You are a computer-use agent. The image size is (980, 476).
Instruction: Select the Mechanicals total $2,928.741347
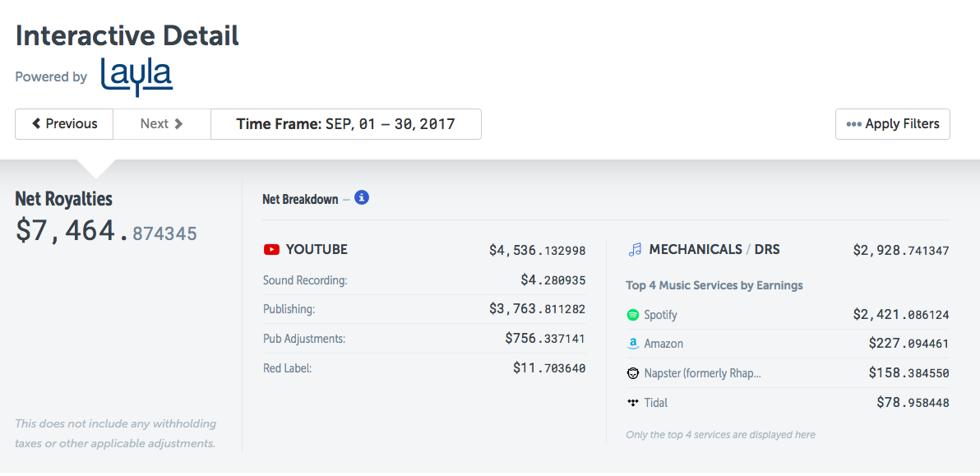(x=901, y=251)
